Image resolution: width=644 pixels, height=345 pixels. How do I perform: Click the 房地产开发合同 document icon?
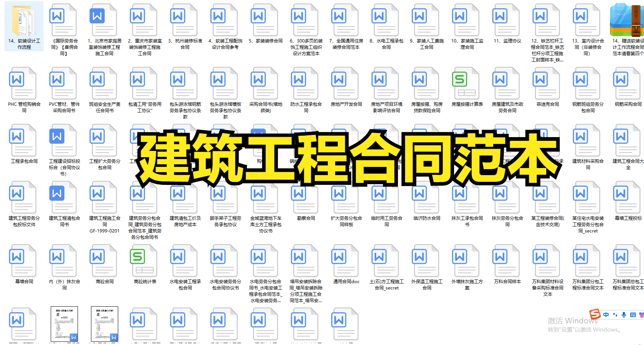point(345,83)
